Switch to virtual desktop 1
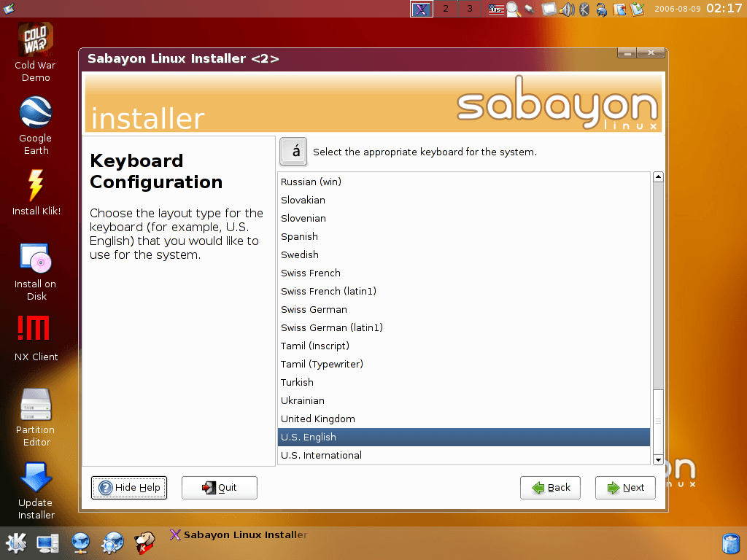The width and height of the screenshot is (747, 560). (422, 9)
